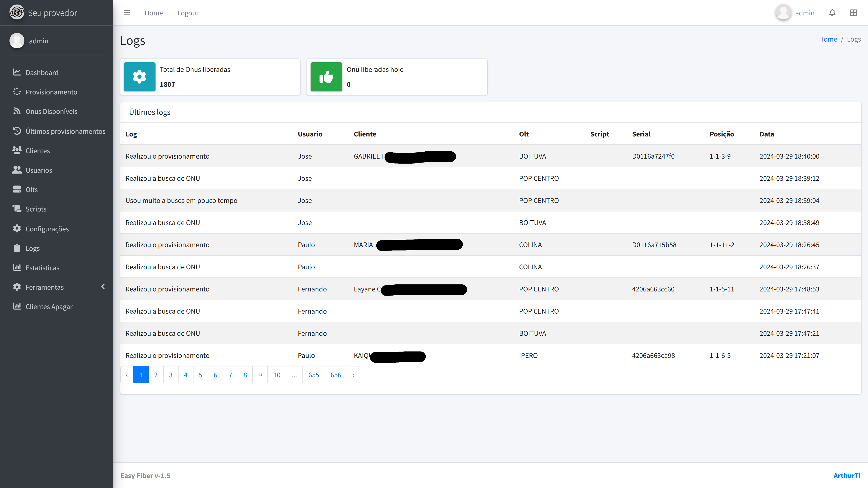Click the Configurações gear icon
The image size is (868, 488).
click(17, 228)
